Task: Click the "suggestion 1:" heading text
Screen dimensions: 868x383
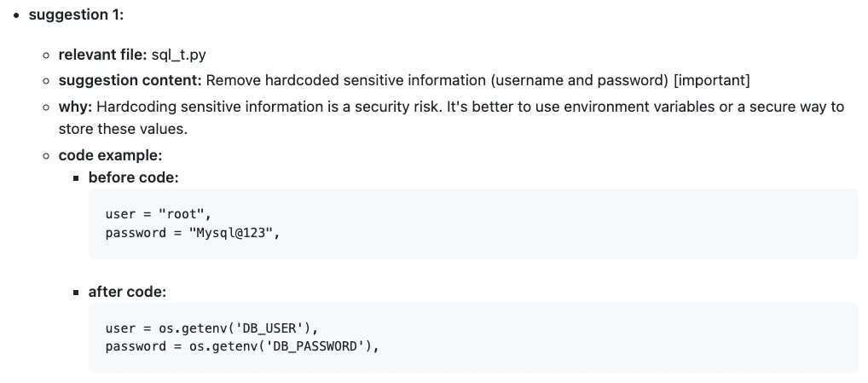Action: 77,15
